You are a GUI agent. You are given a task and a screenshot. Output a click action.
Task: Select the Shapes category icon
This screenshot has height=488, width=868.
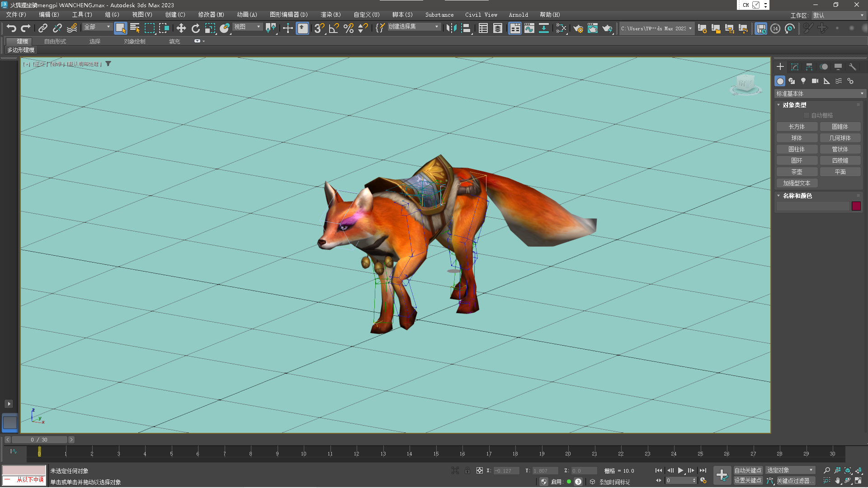[x=792, y=81]
